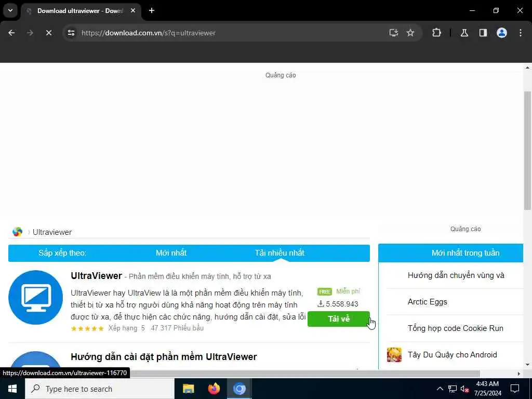Click the five-star rating icons

[x=87, y=328]
